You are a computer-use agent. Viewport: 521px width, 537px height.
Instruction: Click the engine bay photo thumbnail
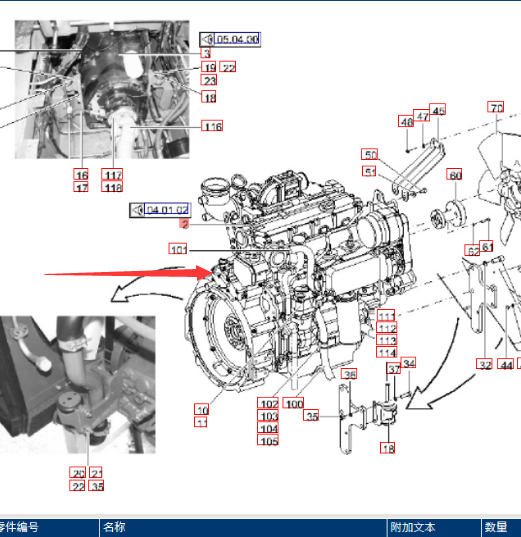click(102, 90)
